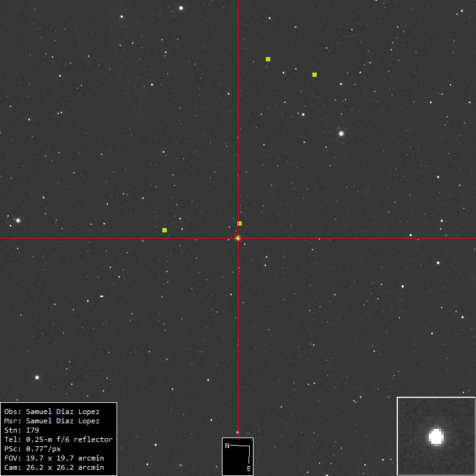Click the Msr: Samuel Diaz Lopez line
Viewport: 476px width, 476px height.
[x=51, y=421]
